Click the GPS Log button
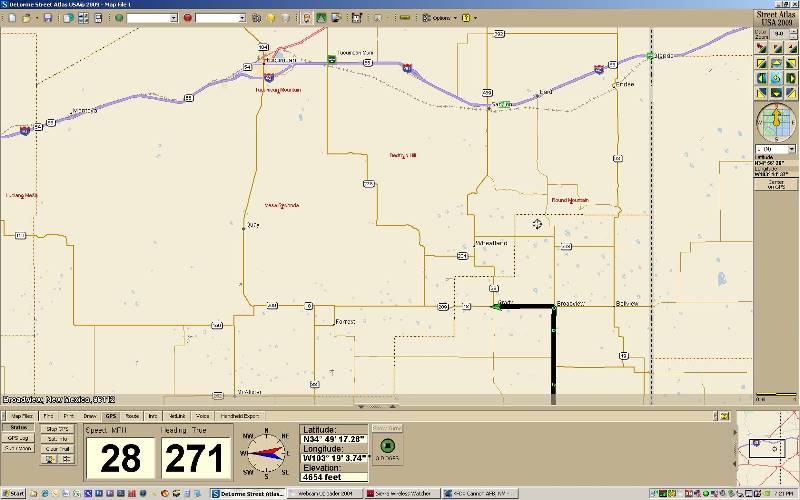 19,438
